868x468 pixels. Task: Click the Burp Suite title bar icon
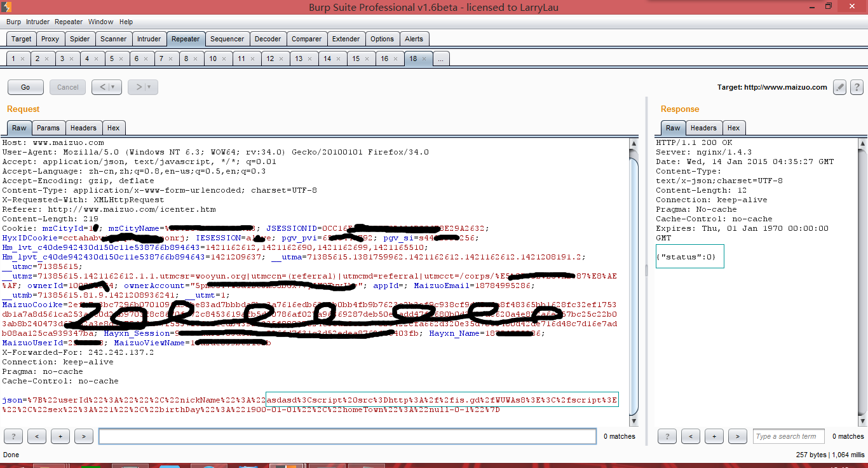[x=8, y=6]
